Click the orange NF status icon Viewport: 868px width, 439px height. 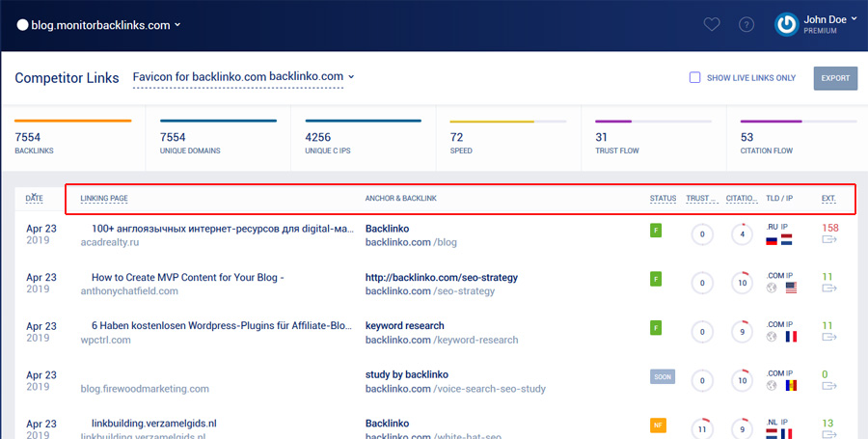click(658, 425)
